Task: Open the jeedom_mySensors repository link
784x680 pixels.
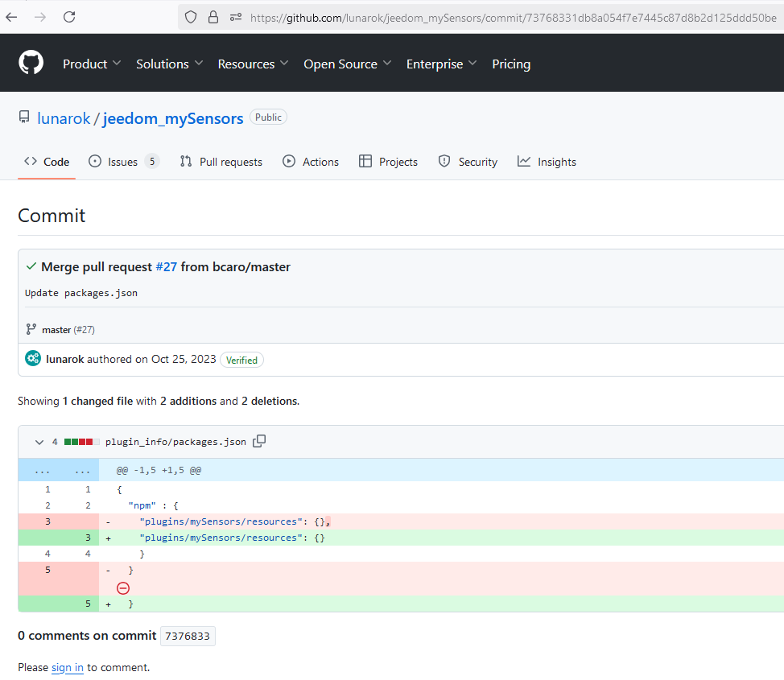Action: coord(172,118)
